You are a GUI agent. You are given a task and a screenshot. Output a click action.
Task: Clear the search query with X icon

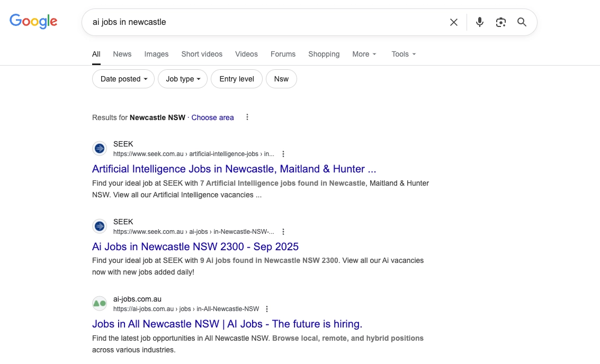coord(453,22)
